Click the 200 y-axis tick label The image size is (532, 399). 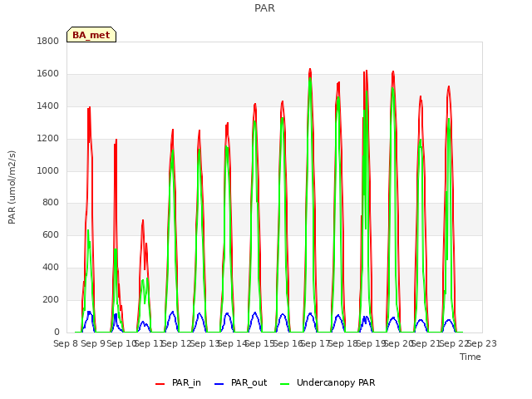click(x=51, y=299)
